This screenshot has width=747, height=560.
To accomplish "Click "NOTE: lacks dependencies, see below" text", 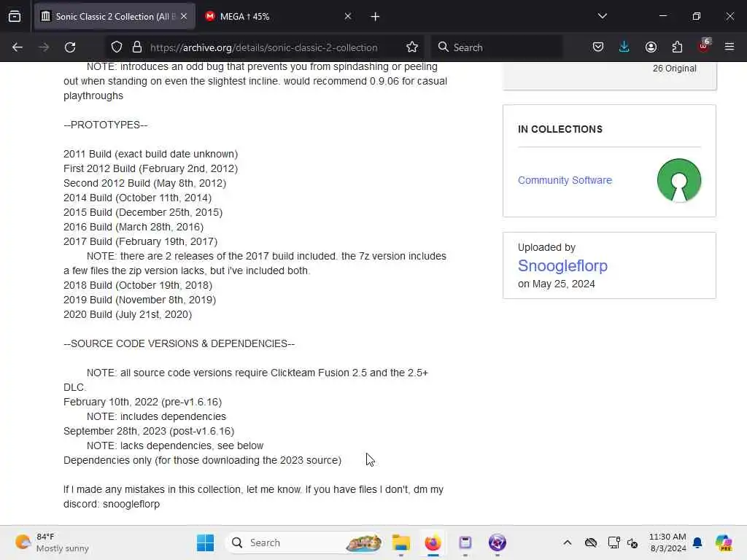I will pyautogui.click(x=175, y=446).
